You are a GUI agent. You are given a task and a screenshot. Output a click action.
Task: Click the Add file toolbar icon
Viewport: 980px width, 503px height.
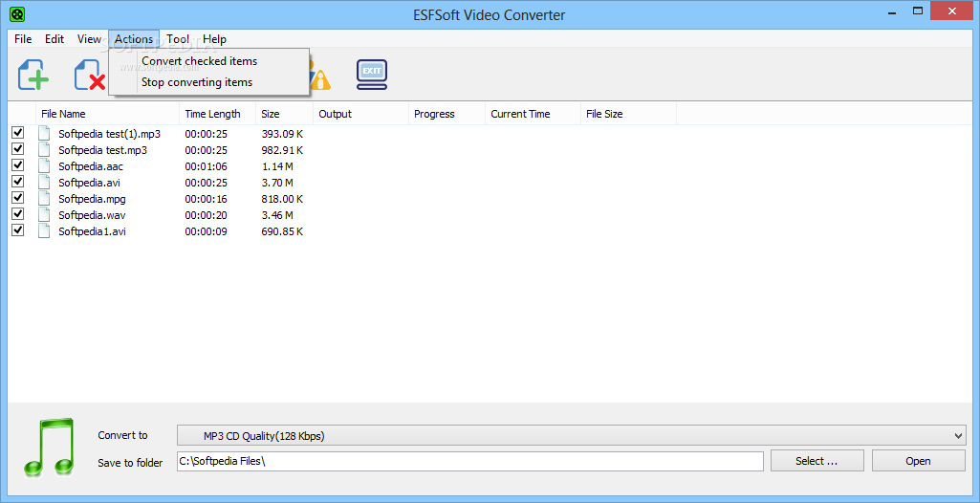point(33,75)
